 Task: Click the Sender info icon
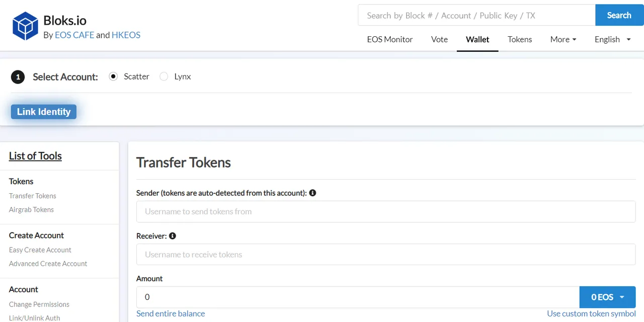312,193
